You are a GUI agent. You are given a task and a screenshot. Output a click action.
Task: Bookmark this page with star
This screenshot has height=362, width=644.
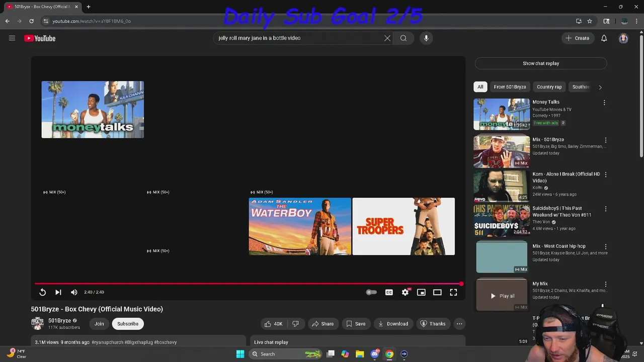[x=590, y=21]
